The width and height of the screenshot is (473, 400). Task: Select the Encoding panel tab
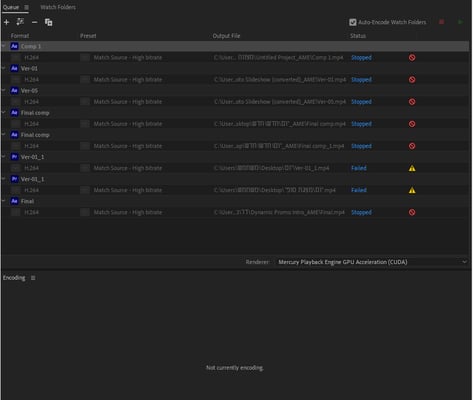pyautogui.click(x=14, y=278)
